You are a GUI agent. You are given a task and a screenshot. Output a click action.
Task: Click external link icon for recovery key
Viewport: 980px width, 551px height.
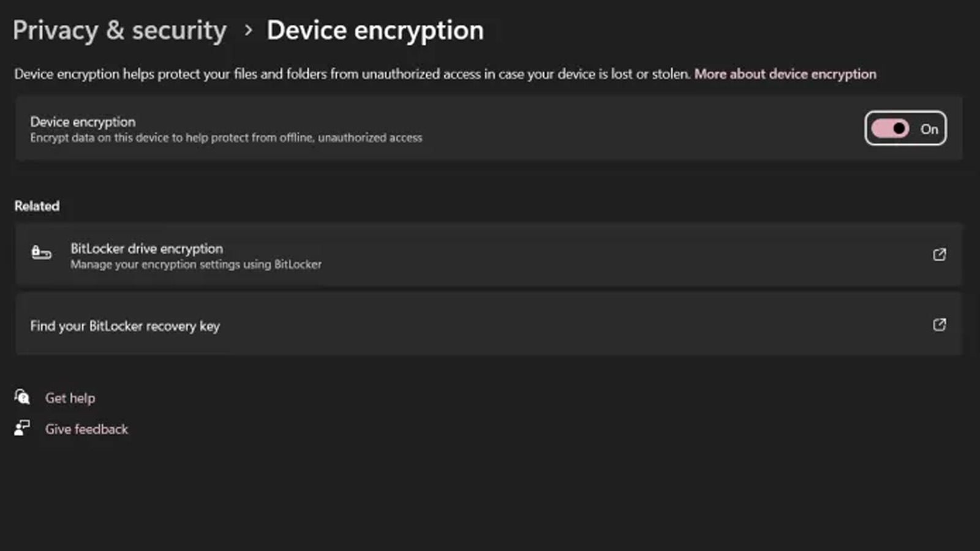tap(939, 325)
